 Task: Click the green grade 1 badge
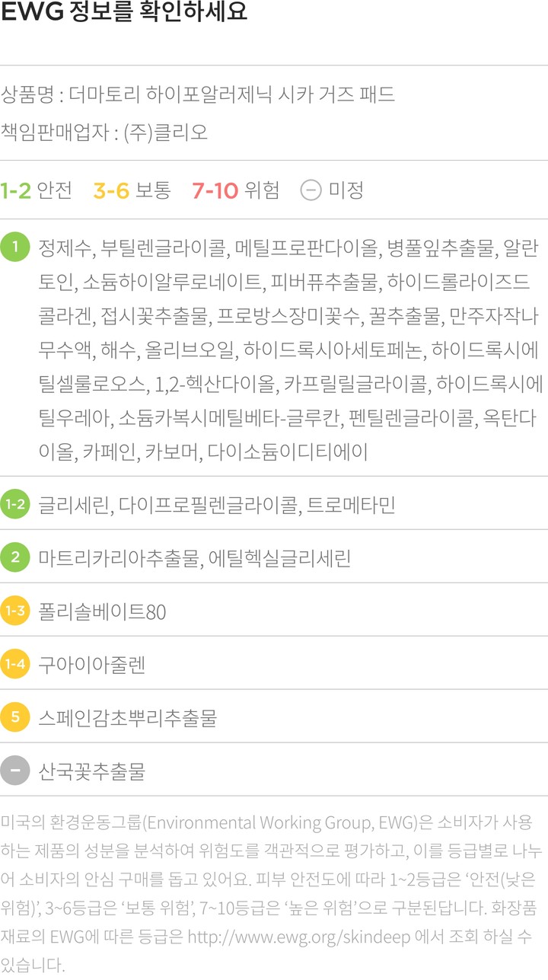pos(15,247)
